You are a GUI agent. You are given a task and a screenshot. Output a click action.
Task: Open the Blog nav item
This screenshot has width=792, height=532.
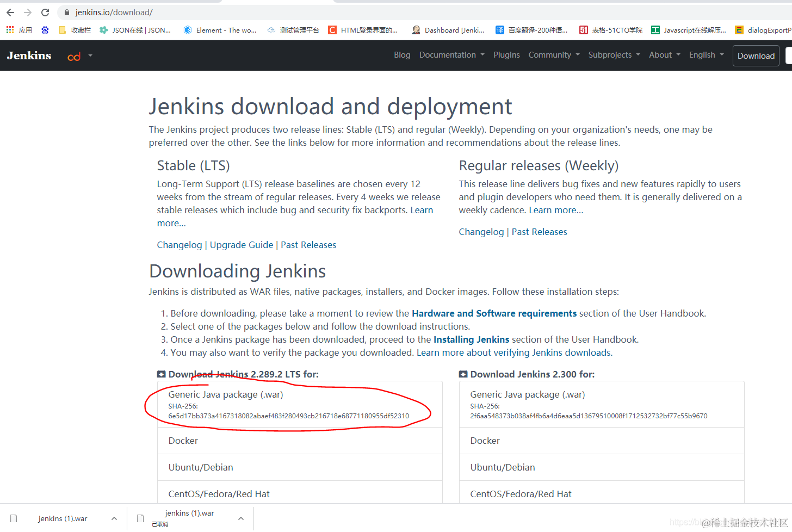[402, 55]
